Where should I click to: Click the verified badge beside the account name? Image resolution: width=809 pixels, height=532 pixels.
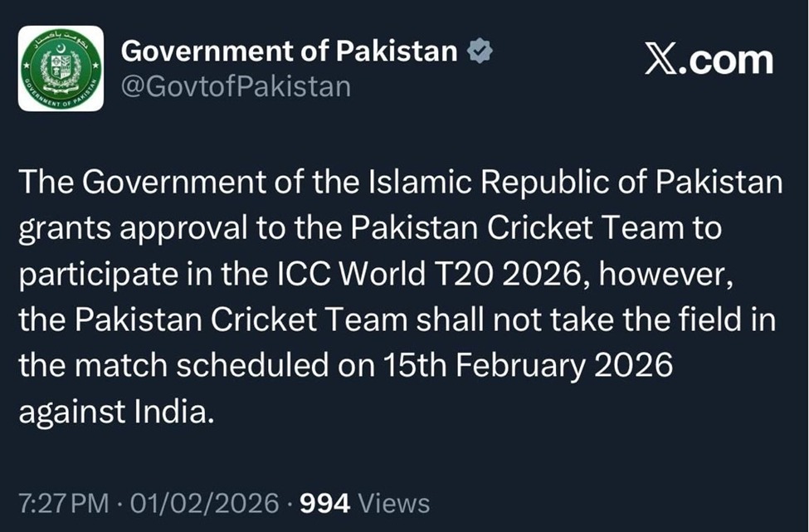coord(480,51)
